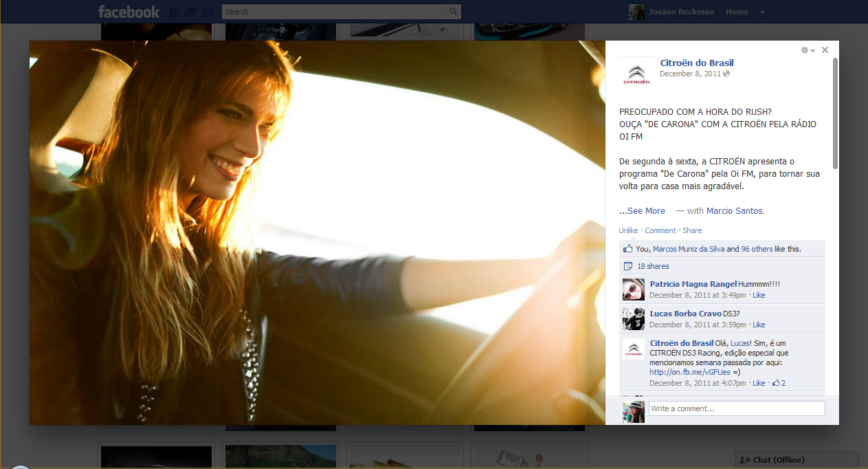Screen dimensions: 868x469
Task: Open friend requests icon in header
Action: [173, 12]
